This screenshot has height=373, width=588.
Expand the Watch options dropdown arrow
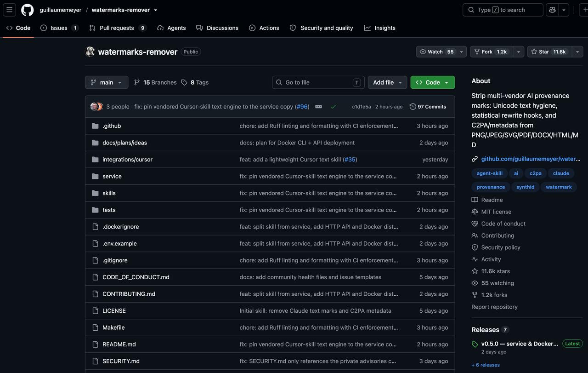462,52
